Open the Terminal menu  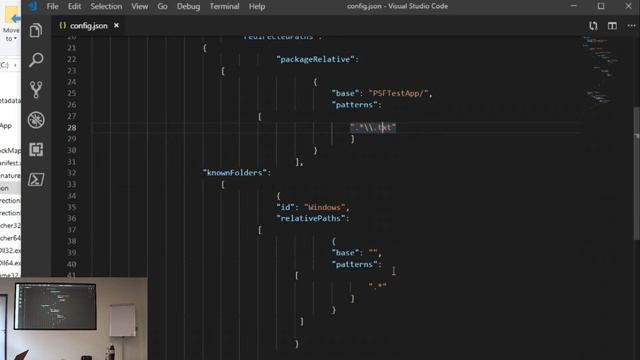[224, 6]
